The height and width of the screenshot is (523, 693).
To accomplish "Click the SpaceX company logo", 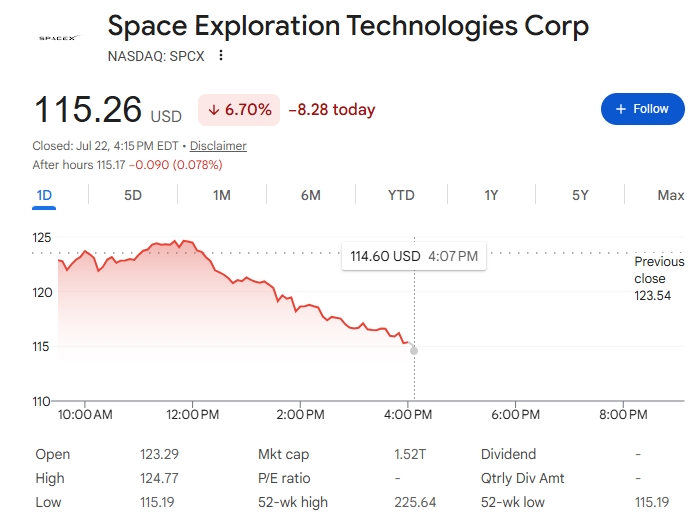I will pyautogui.click(x=60, y=38).
